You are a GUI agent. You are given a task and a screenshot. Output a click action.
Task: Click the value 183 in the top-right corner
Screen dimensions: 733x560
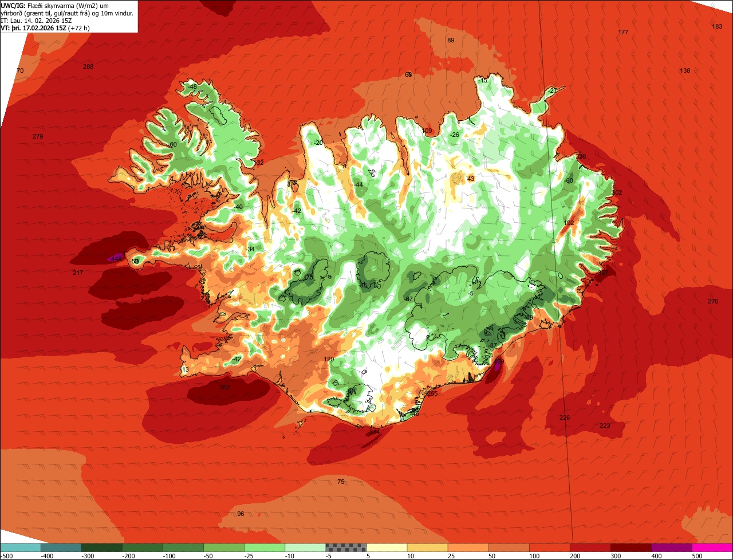click(x=717, y=26)
